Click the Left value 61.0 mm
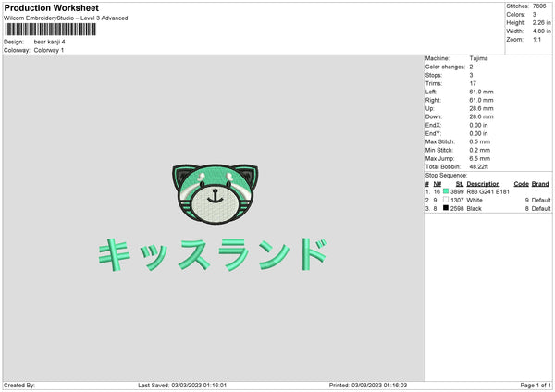555x392 pixels. (481, 92)
